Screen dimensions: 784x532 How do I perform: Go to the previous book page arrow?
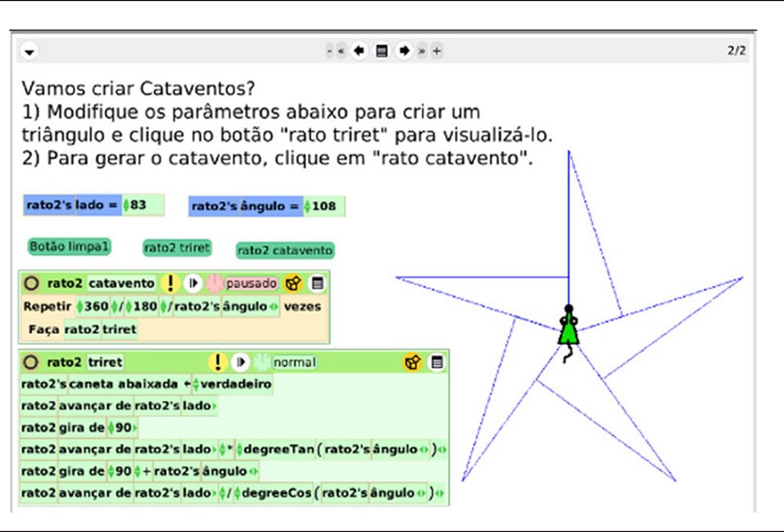pyautogui.click(x=359, y=51)
